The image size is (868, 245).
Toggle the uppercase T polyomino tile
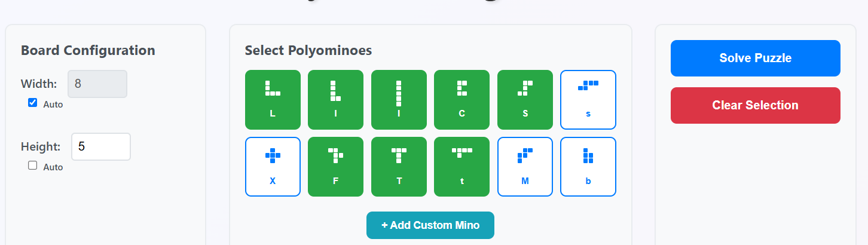click(399, 167)
